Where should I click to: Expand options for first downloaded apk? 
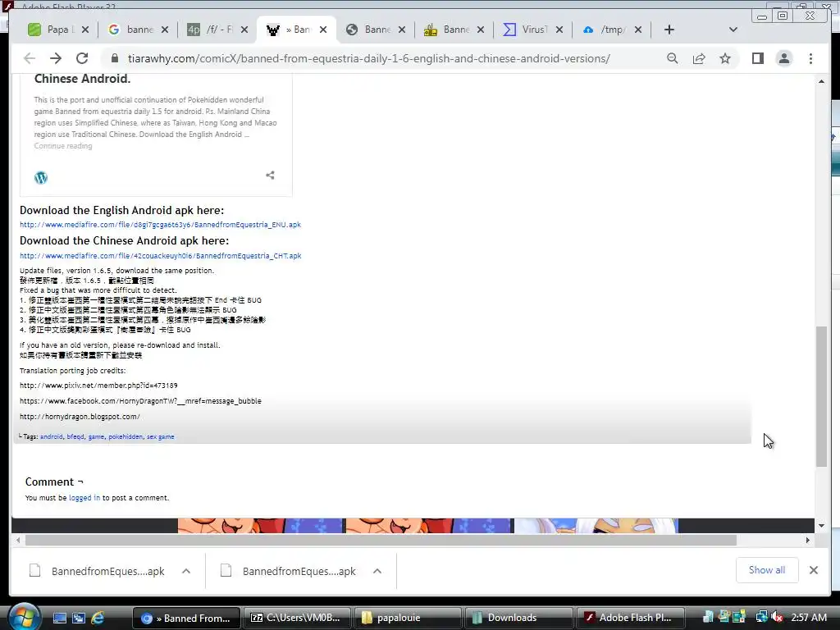[186, 571]
